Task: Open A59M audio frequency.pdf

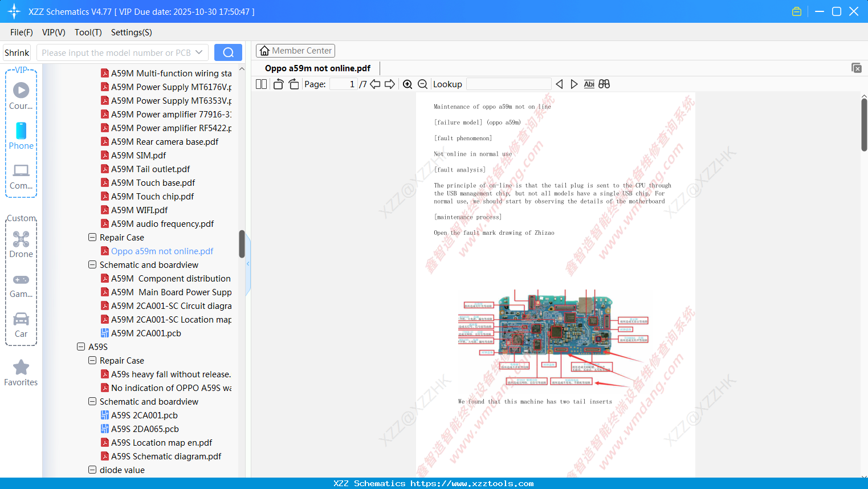Action: (x=162, y=224)
